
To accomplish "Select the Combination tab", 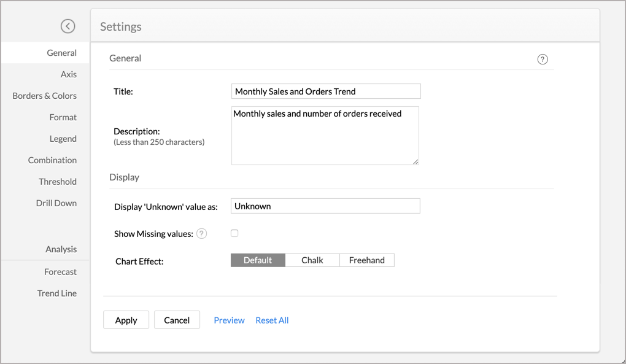I will coord(53,160).
